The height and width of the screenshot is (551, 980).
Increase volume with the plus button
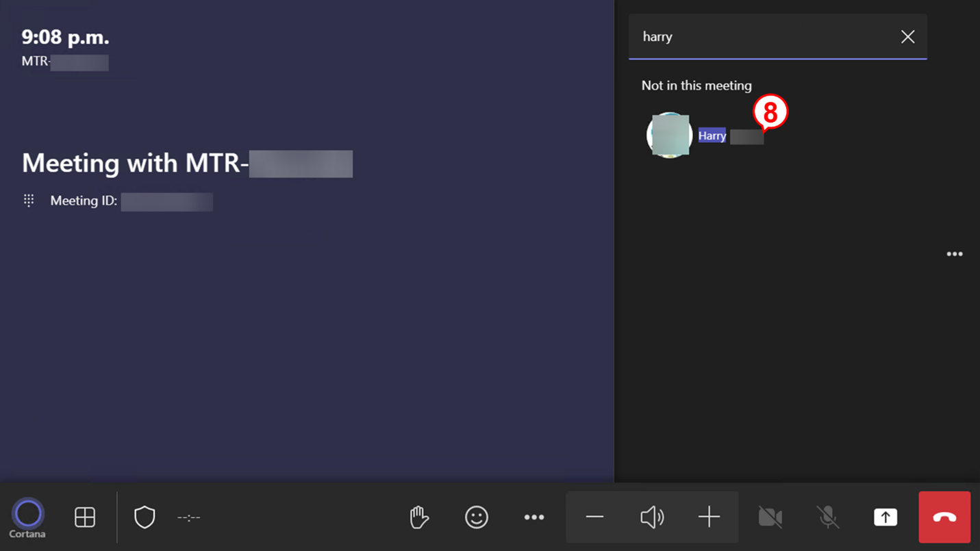709,517
